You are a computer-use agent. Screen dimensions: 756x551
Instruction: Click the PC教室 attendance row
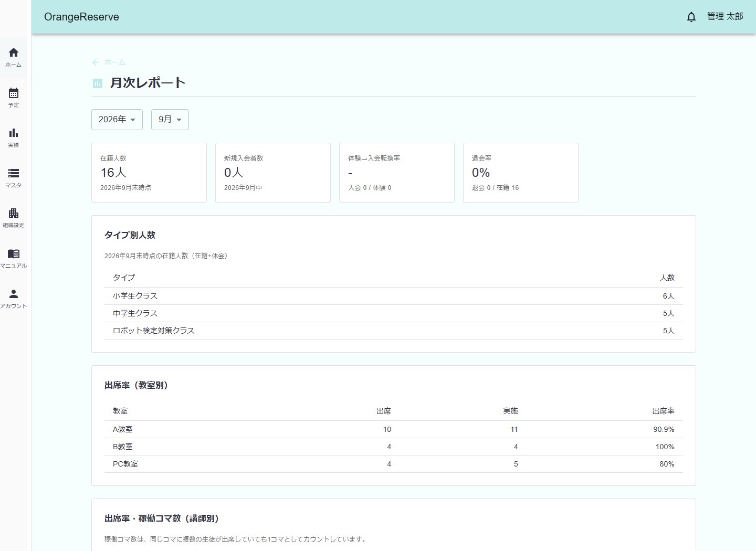pyautogui.click(x=394, y=464)
